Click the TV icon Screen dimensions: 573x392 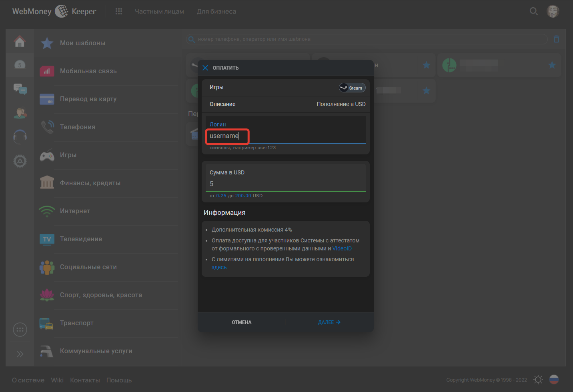click(x=47, y=239)
